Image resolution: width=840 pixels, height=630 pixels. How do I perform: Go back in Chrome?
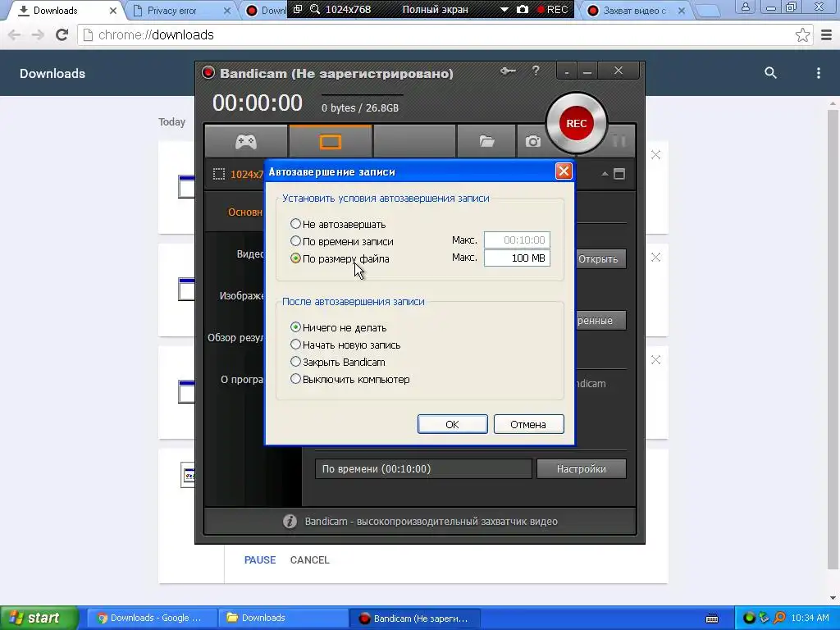point(15,34)
